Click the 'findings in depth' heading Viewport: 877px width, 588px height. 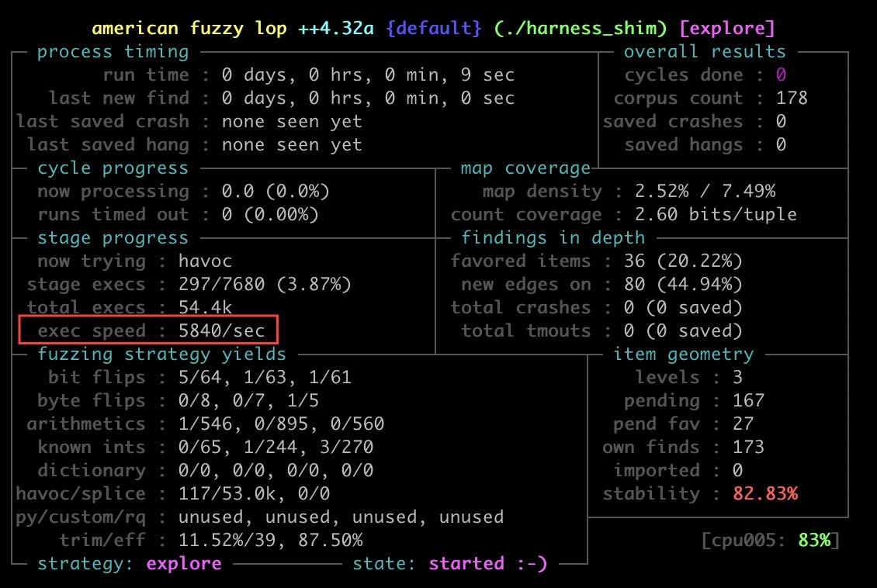[553, 237]
